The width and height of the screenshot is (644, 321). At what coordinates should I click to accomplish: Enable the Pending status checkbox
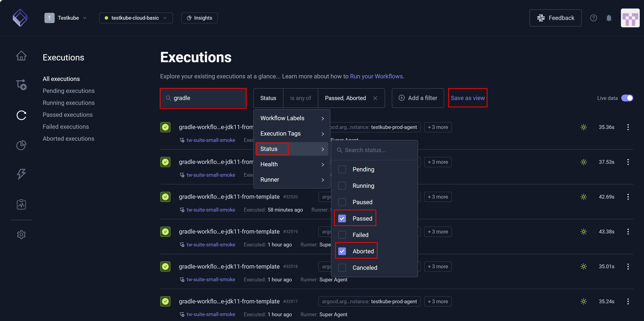342,169
